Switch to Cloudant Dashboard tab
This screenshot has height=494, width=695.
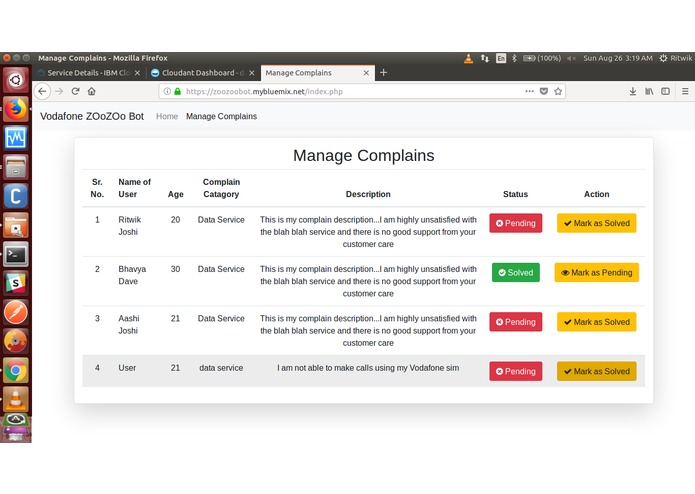(x=203, y=73)
